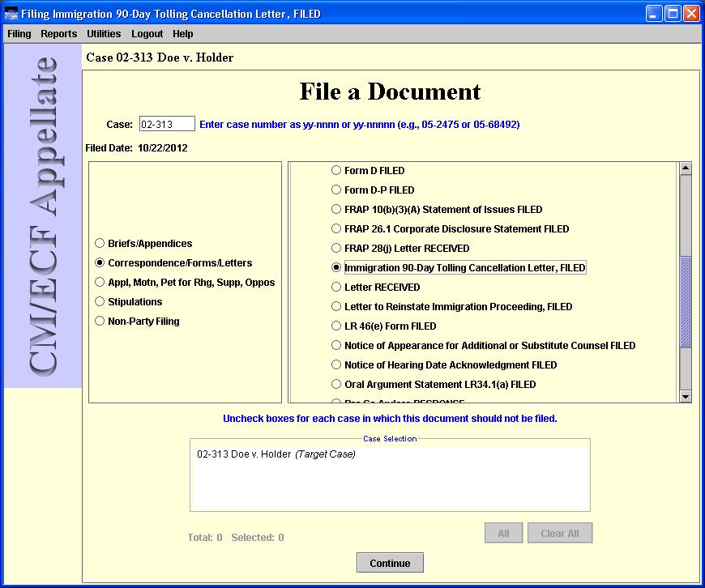Select FRAP 28(j) Letter RECEIVED

(400, 248)
